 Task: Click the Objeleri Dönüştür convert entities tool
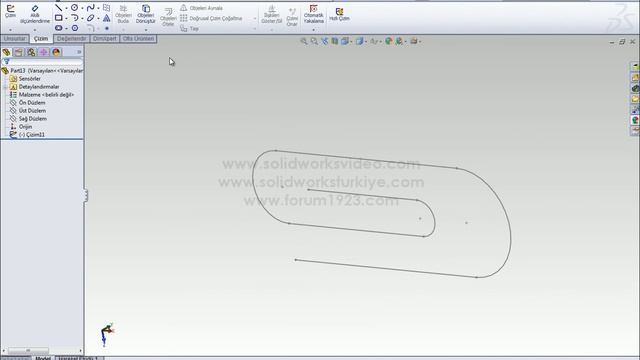[x=146, y=14]
